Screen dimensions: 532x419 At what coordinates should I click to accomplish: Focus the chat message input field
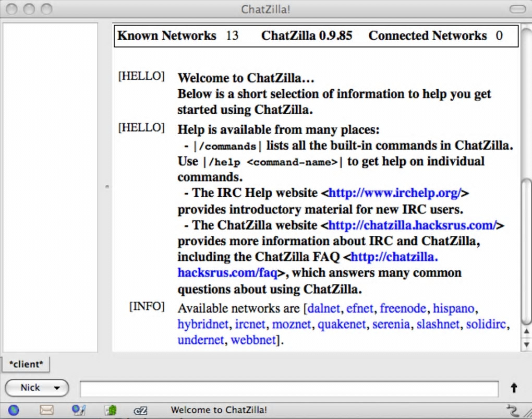(x=289, y=389)
